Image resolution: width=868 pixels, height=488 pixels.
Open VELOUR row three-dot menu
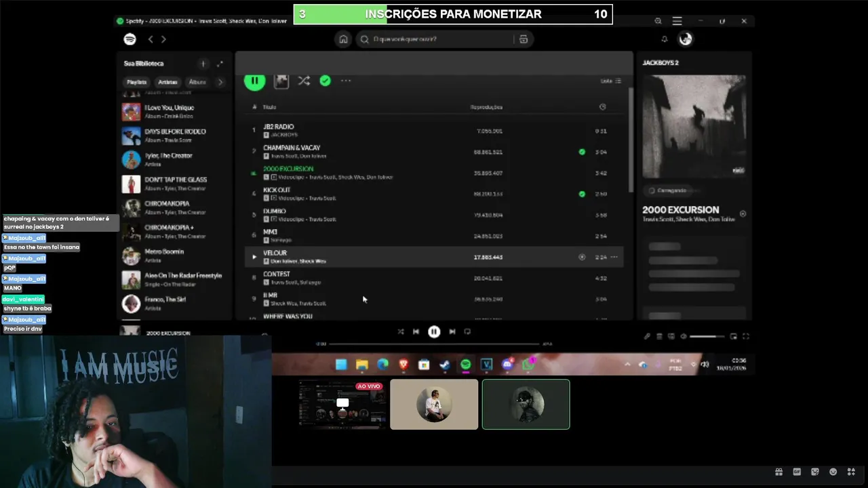tap(614, 257)
